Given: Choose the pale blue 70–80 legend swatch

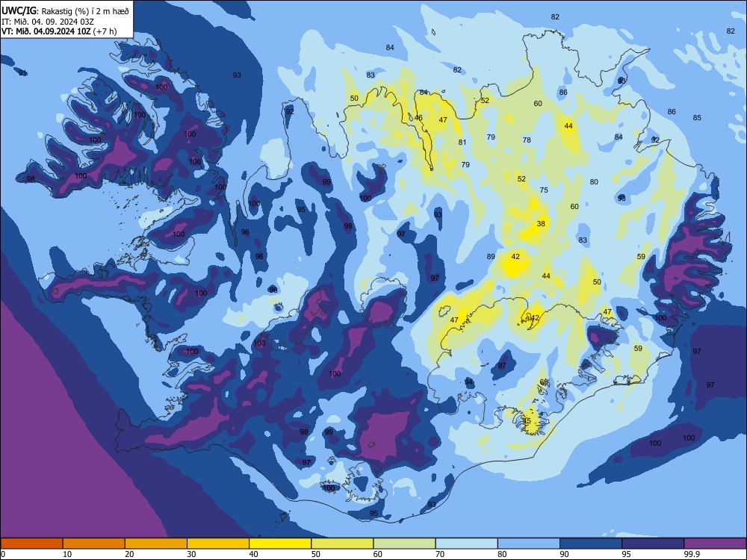Looking at the screenshot, I should point(466,544).
